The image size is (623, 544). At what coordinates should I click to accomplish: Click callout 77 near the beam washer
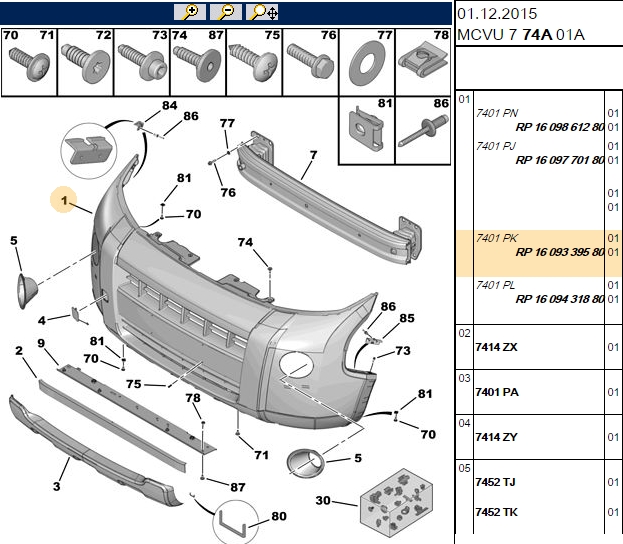[227, 123]
